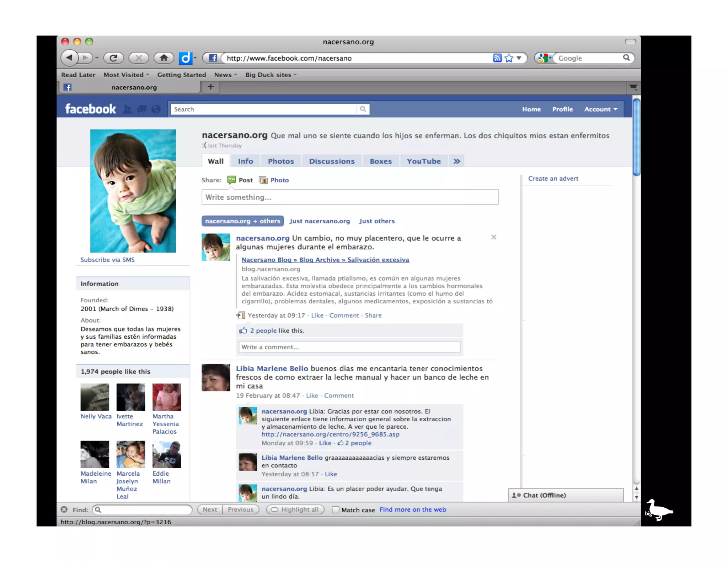The height and width of the screenshot is (562, 728).
Task: Click the browser reload button
Action: [113, 58]
